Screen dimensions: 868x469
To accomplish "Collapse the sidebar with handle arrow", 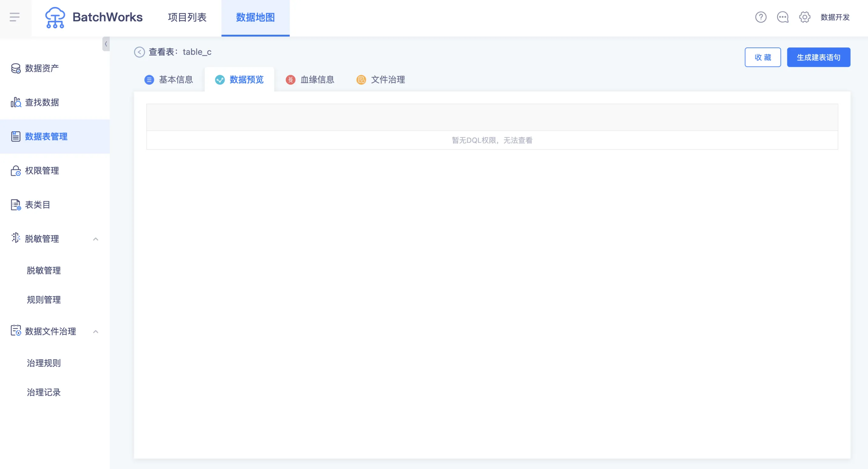I will pyautogui.click(x=106, y=44).
